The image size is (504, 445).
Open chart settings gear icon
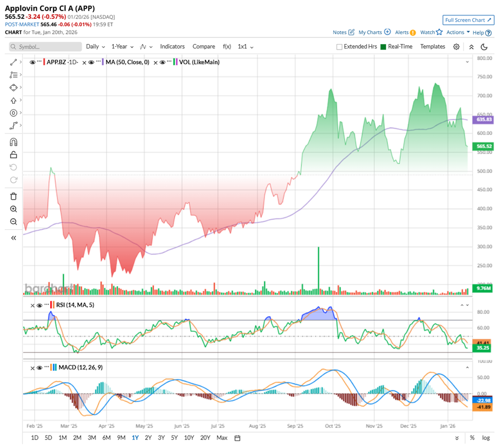coord(456,47)
